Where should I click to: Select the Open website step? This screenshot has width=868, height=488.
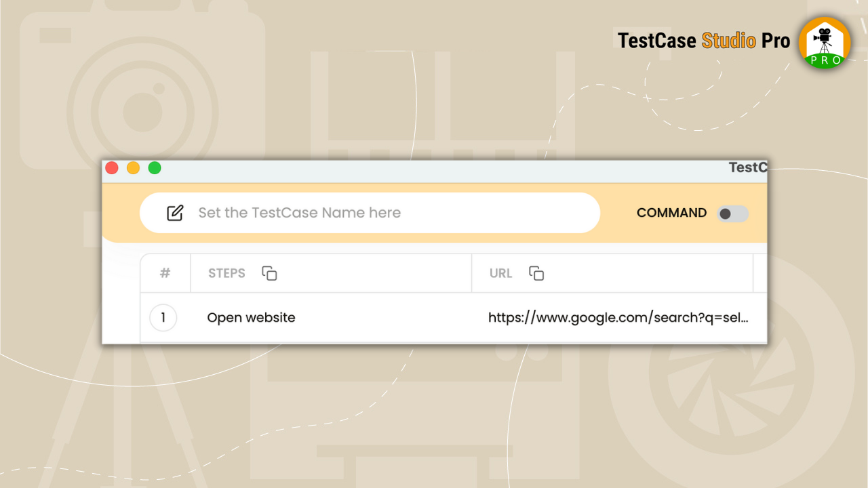(x=251, y=317)
